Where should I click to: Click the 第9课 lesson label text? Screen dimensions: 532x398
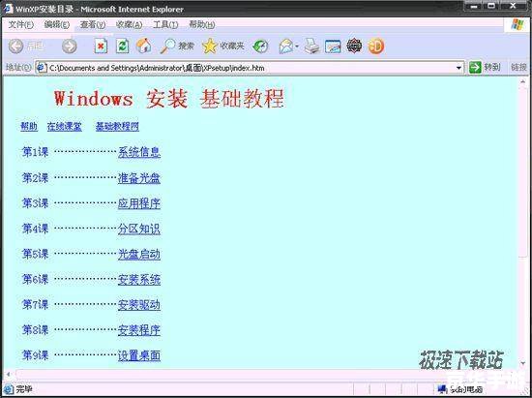pos(35,355)
